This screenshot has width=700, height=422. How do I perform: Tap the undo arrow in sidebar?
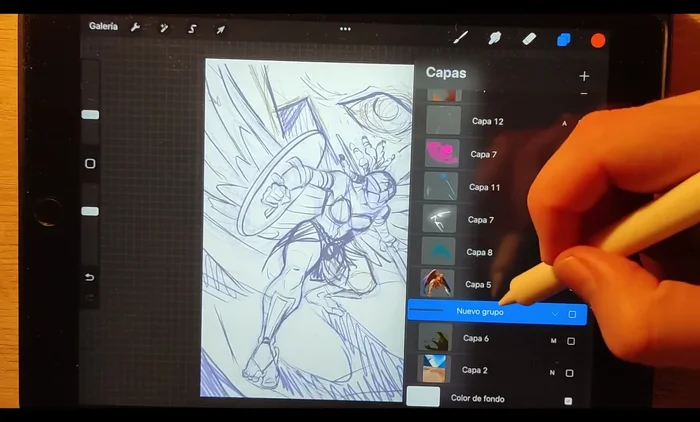click(x=90, y=277)
